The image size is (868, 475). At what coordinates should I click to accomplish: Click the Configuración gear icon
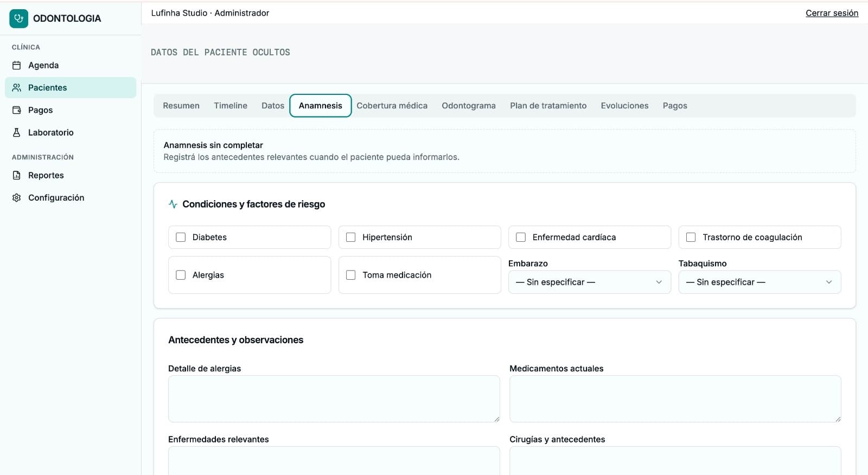(17, 197)
